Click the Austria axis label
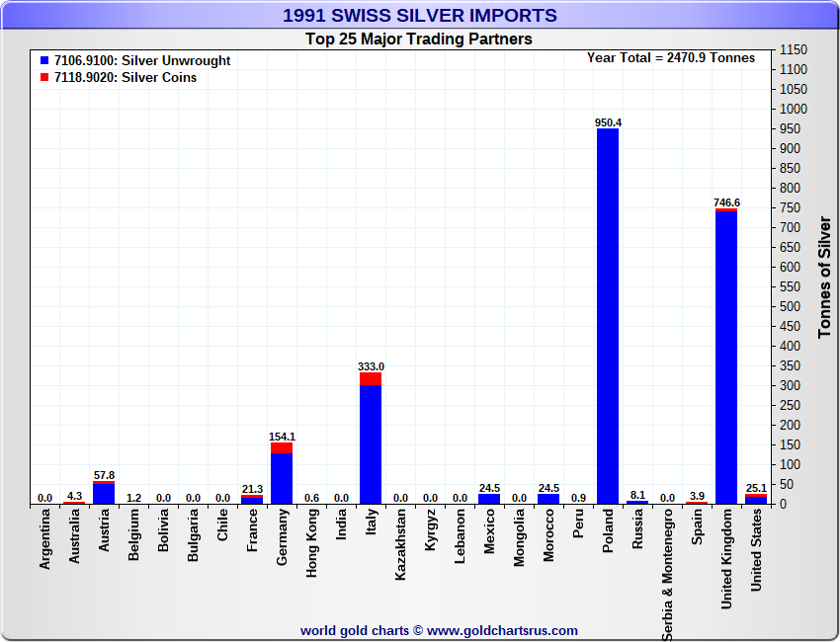This screenshot has height=642, width=840. (x=104, y=530)
